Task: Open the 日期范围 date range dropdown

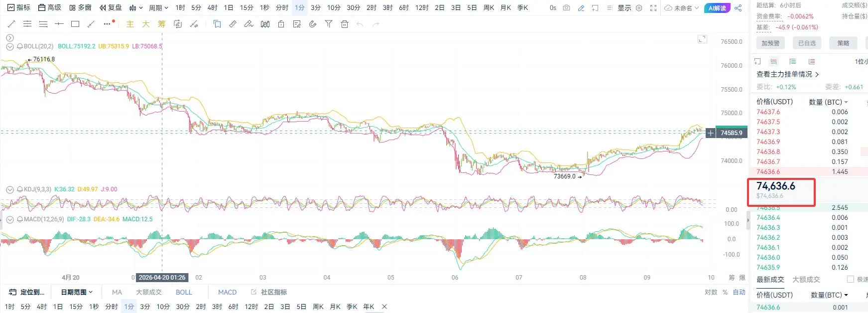Action: (x=77, y=292)
